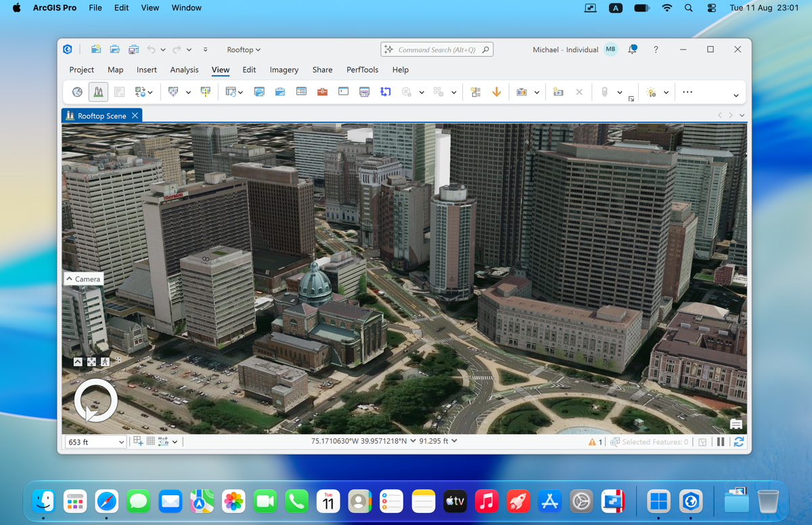The image size is (812, 525).
Task: Click the Aviation pane icon
Action: tap(407, 92)
